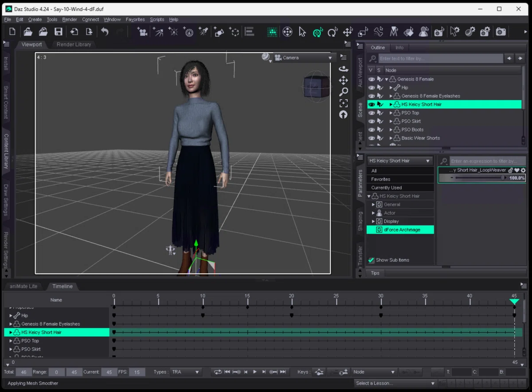Collapse Genesis 8 Female scene node
532x392 pixels.
[x=387, y=79]
